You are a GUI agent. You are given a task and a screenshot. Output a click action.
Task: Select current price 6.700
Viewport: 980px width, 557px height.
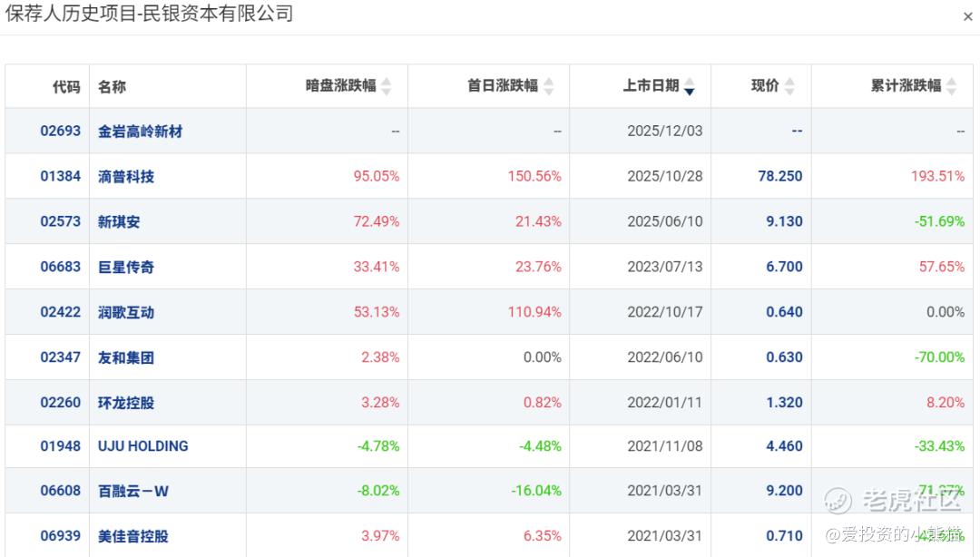[x=784, y=267]
